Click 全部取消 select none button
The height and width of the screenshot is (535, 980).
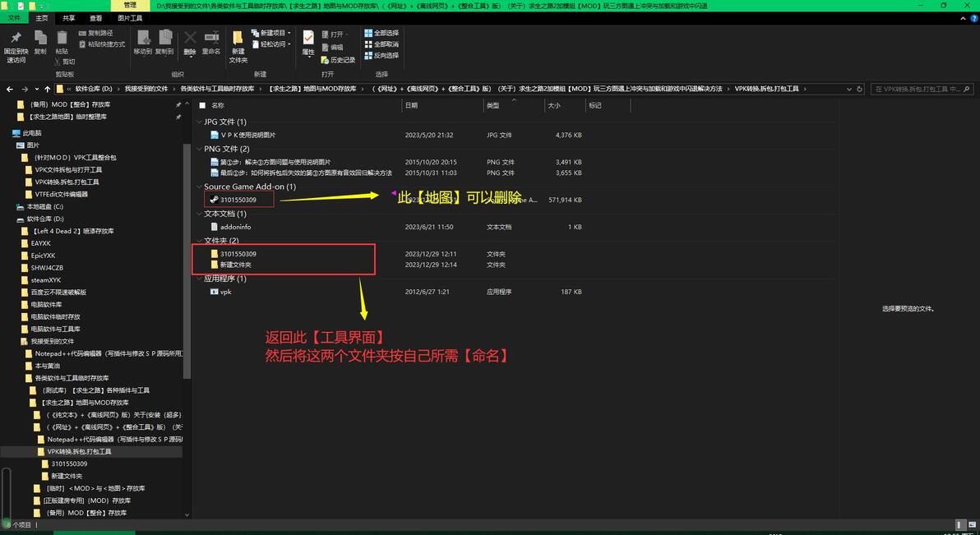pyautogui.click(x=381, y=44)
